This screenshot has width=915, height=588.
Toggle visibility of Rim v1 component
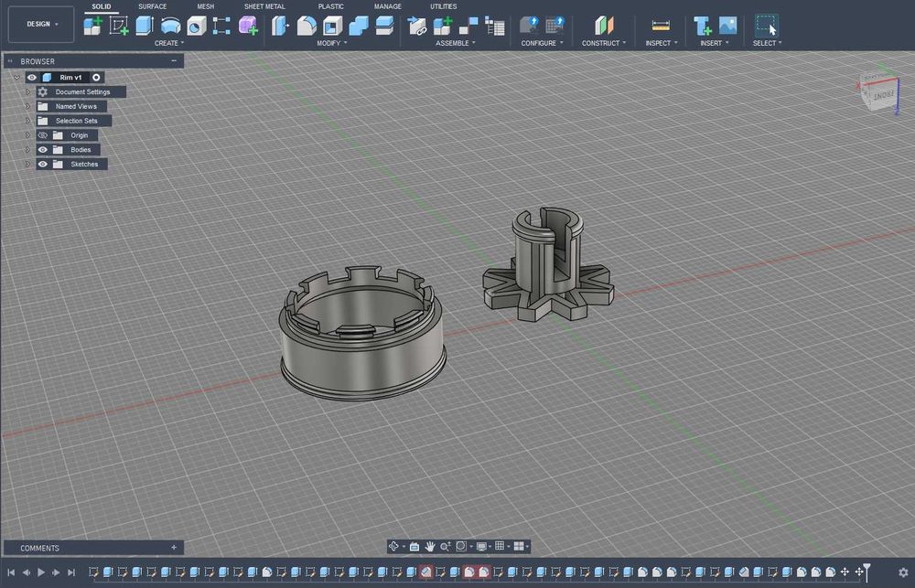click(x=31, y=77)
